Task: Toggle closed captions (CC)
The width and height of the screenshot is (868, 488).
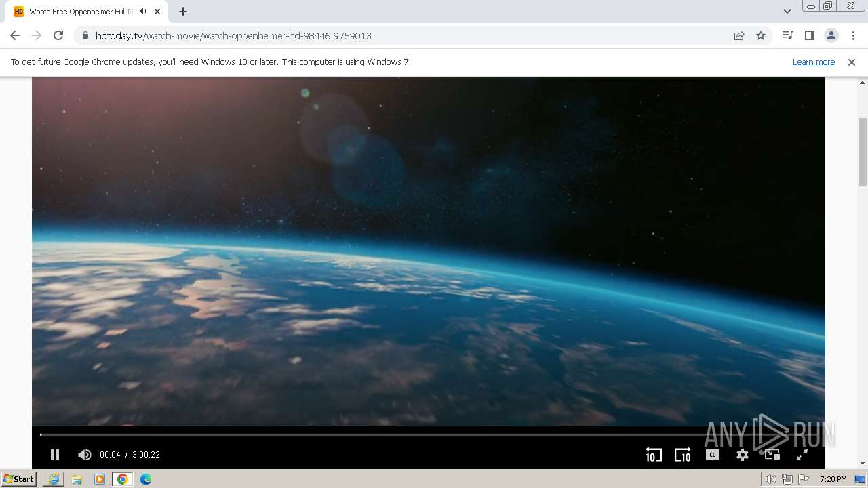Action: [712, 455]
